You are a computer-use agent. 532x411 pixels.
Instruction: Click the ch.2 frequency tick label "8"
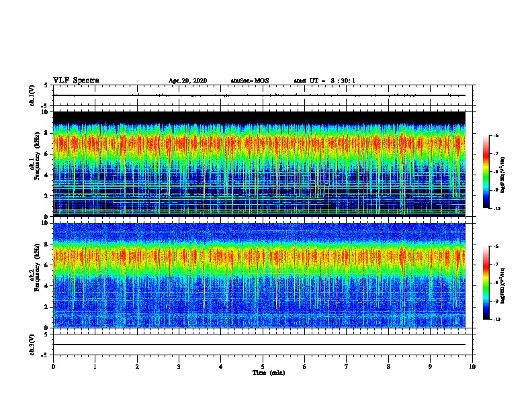pyautogui.click(x=46, y=244)
